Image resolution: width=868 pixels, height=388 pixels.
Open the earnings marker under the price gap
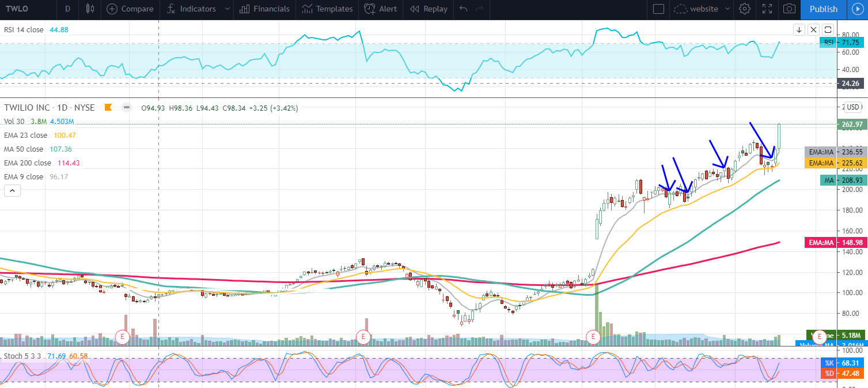click(593, 336)
